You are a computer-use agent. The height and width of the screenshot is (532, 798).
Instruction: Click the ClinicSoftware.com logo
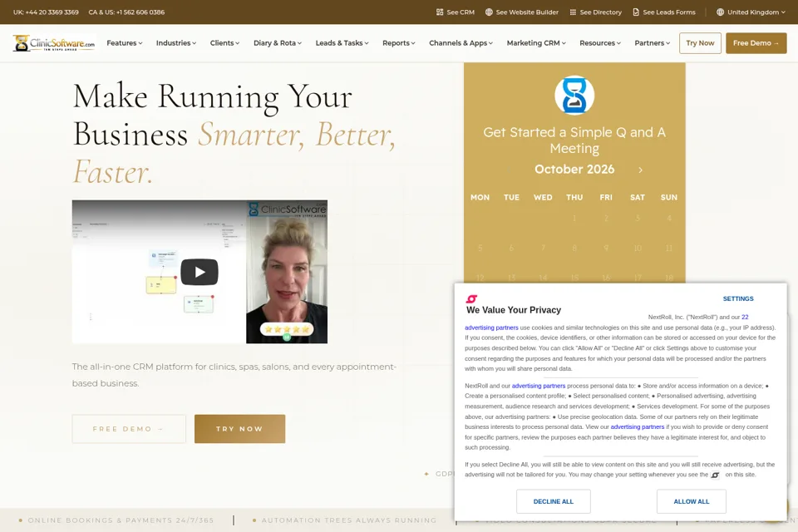[x=54, y=43]
